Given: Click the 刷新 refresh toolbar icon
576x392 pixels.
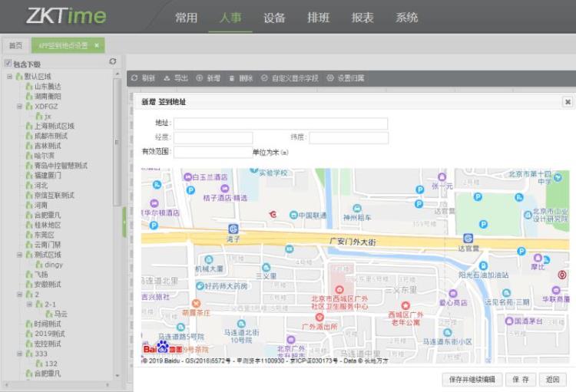Looking at the screenshot, I should point(134,78).
